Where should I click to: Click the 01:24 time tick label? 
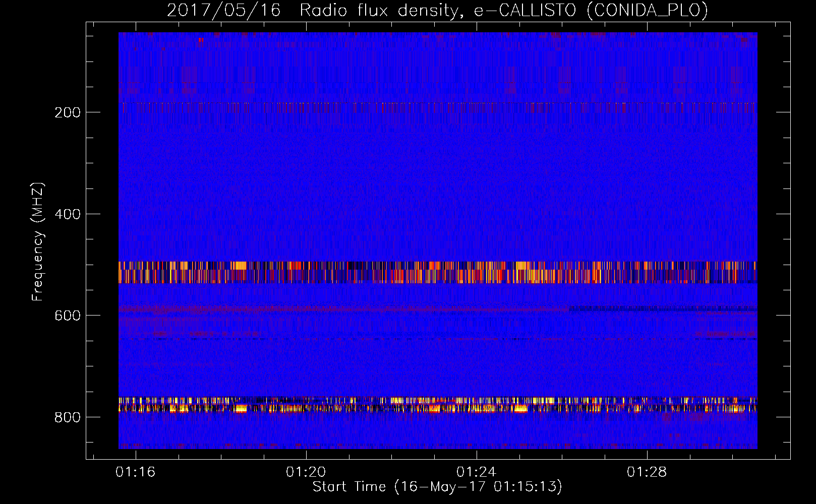tap(476, 472)
